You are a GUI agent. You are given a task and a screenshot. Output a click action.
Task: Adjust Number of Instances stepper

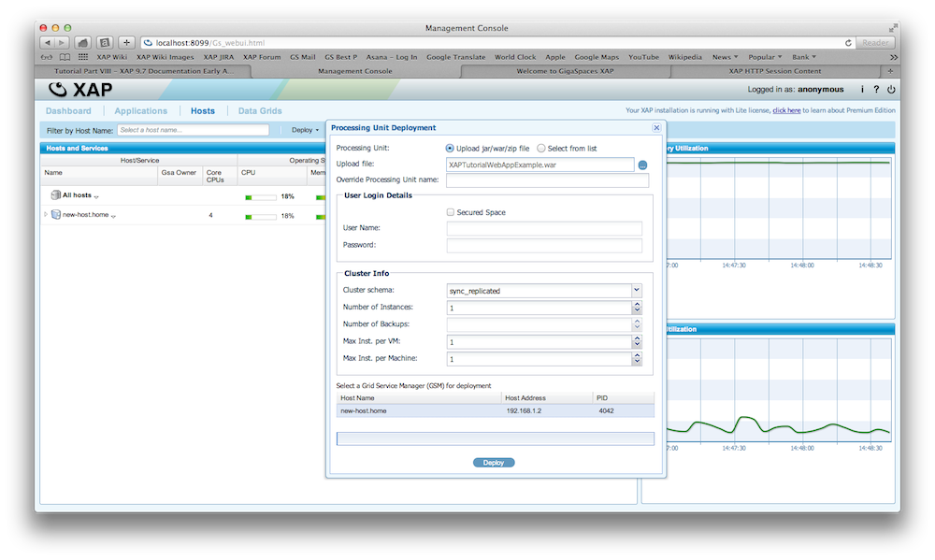point(637,308)
